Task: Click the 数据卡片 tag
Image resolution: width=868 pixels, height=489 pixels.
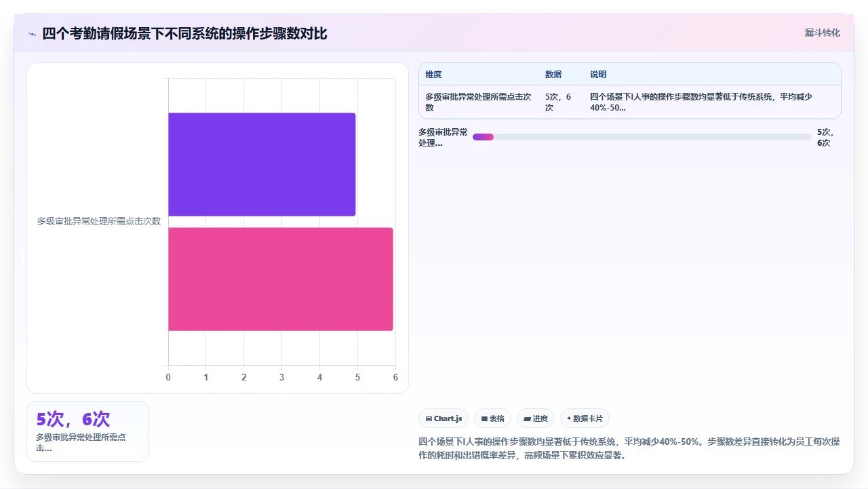Action: 585,418
